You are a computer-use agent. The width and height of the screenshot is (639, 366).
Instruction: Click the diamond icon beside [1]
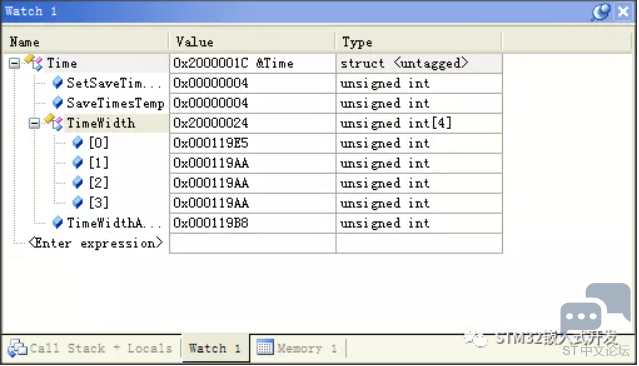click(77, 163)
